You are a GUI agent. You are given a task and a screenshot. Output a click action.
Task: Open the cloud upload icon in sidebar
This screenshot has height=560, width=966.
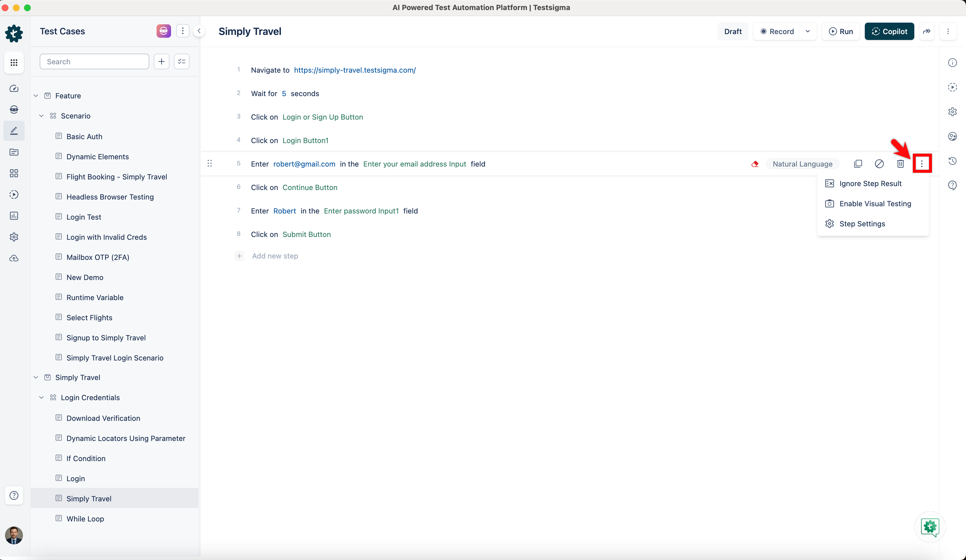14,258
